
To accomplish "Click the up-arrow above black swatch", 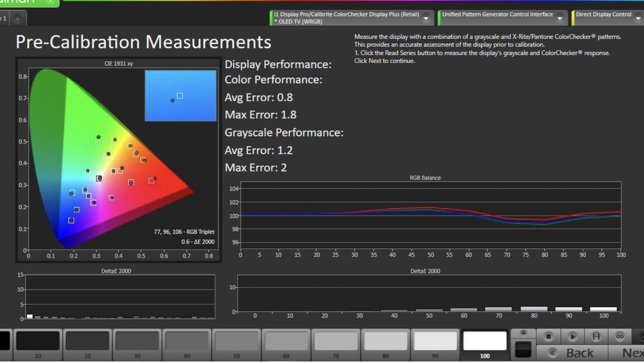I will 523,333.
